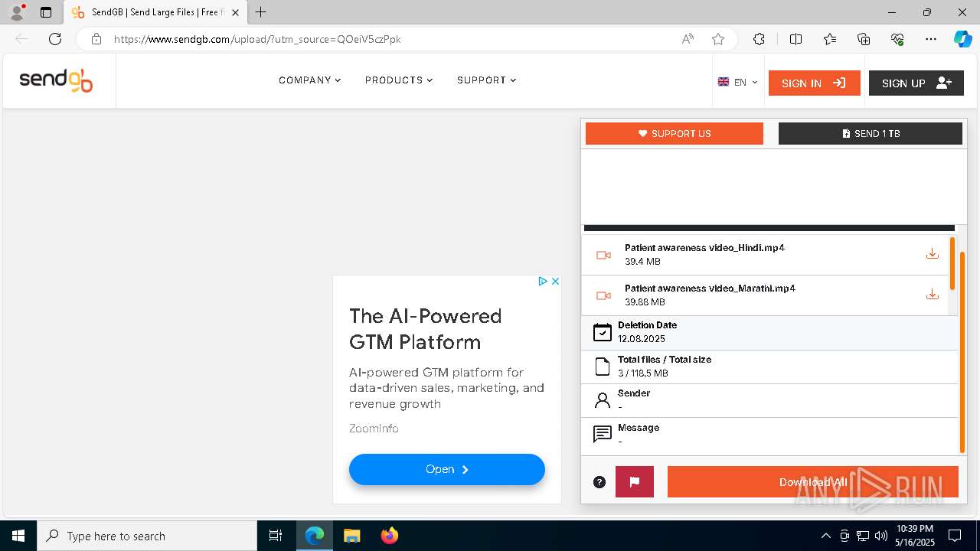Open the Favorites list icon
This screenshot has width=980, height=551.
[830, 39]
